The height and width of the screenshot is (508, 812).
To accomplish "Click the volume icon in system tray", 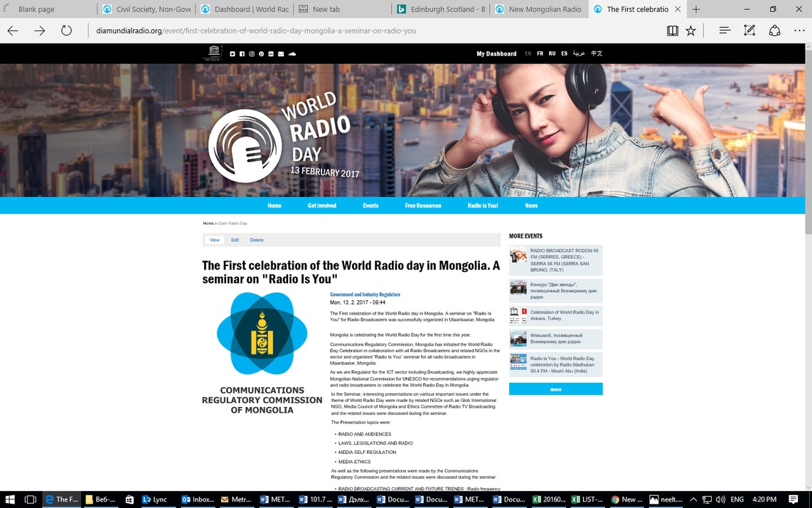I will [x=720, y=499].
